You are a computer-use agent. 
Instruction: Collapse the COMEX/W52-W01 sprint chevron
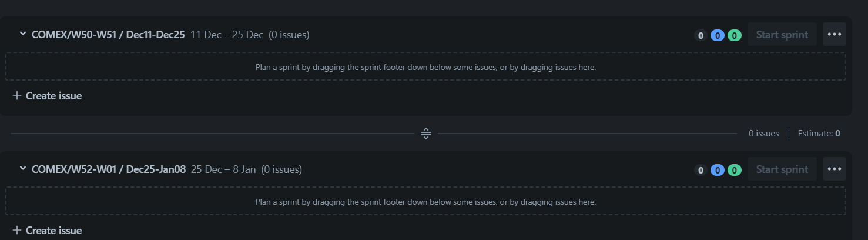point(23,169)
